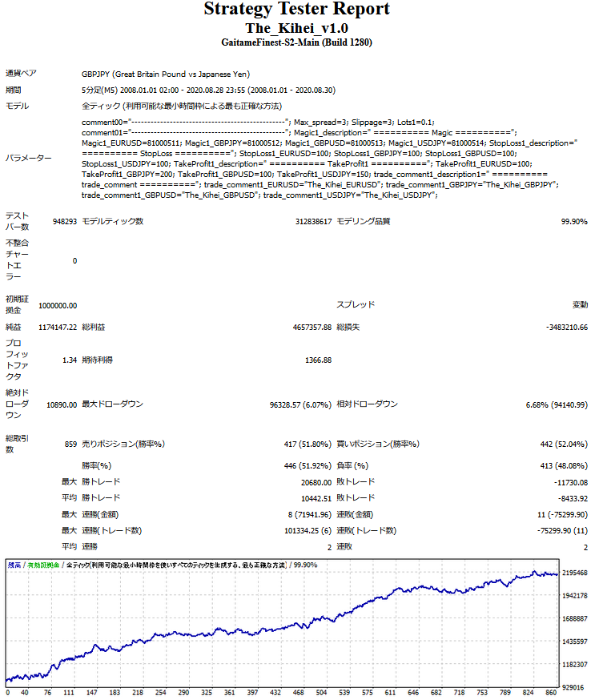This screenshot has width=615, height=700.
Task: Click the Strategy Tester Report title
Action: pos(296,10)
